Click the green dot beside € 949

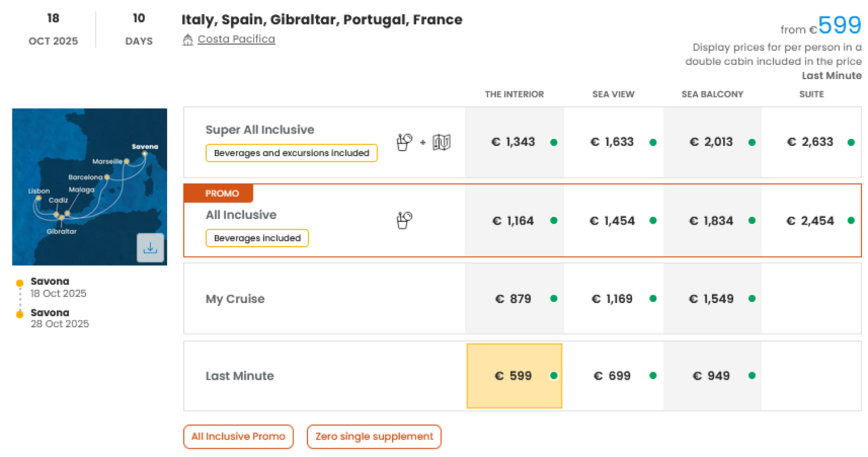[752, 376]
